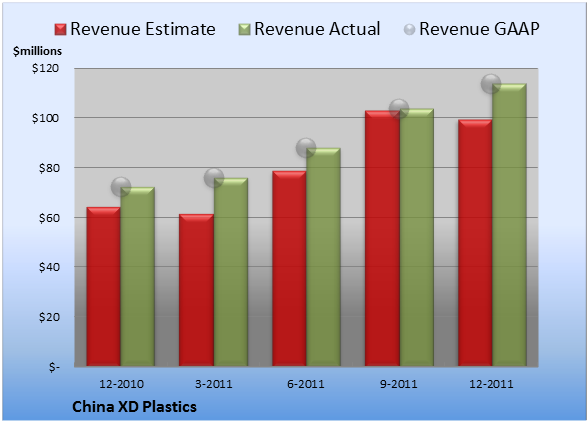Click the 12-2010 quarter label
588x422 pixels.
121,384
